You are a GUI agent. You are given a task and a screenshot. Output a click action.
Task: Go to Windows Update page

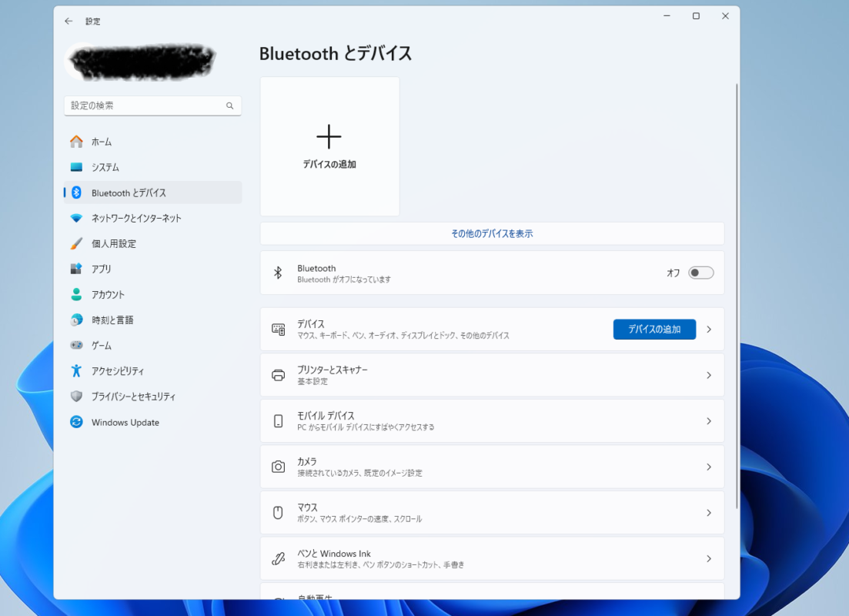tap(152, 422)
